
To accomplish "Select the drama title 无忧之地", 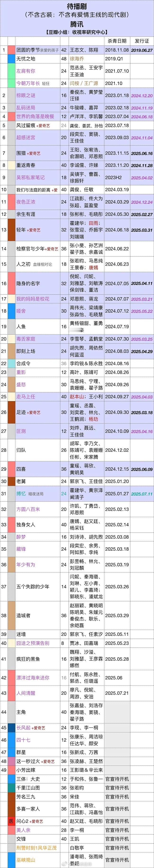I will (x=26, y=59).
